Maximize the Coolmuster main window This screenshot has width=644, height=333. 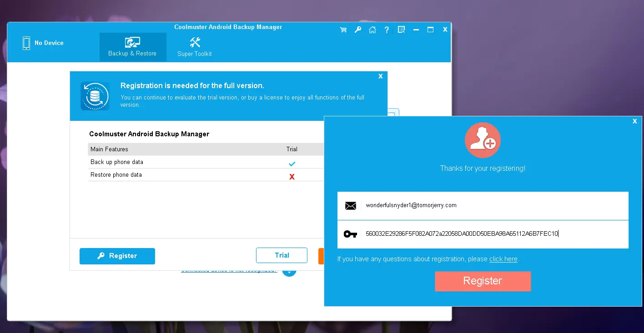tap(430, 30)
